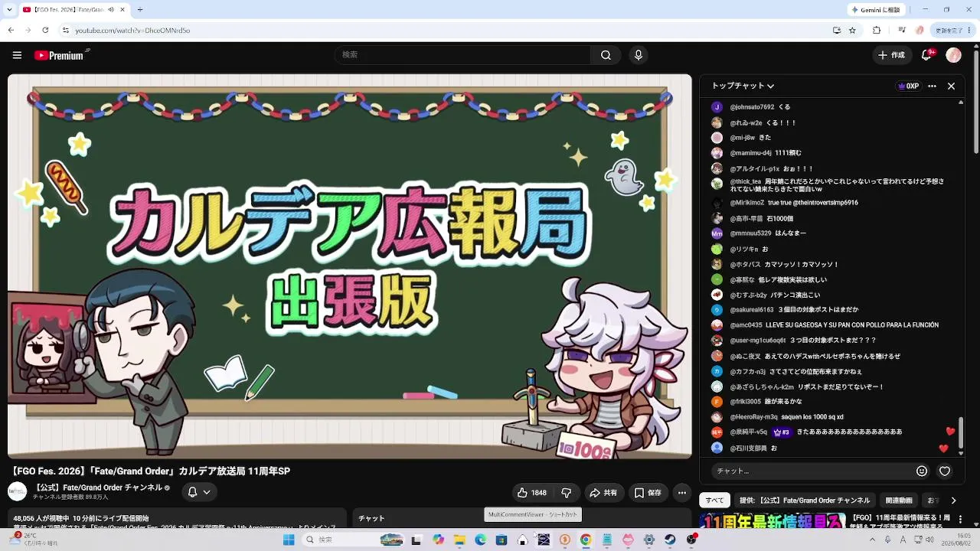The height and width of the screenshot is (551, 980).
Task: Ask Gemini with the Gemini に相談 button
Action: (877, 10)
